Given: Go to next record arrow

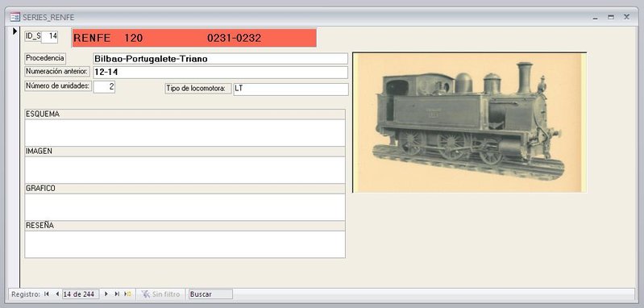Looking at the screenshot, I should 106,294.
